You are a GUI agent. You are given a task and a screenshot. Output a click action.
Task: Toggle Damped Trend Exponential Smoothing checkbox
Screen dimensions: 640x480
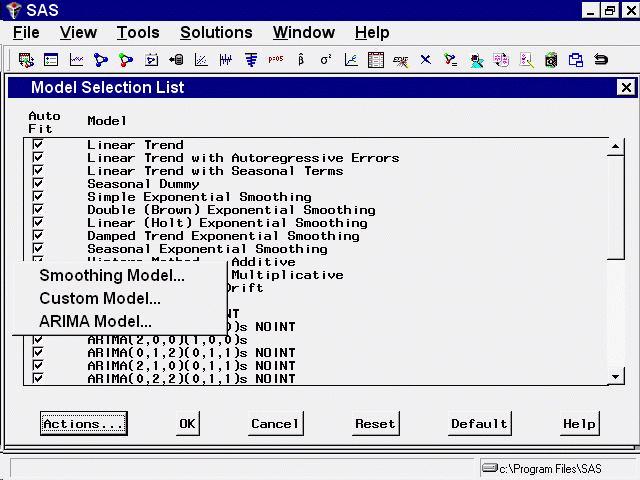(38, 236)
